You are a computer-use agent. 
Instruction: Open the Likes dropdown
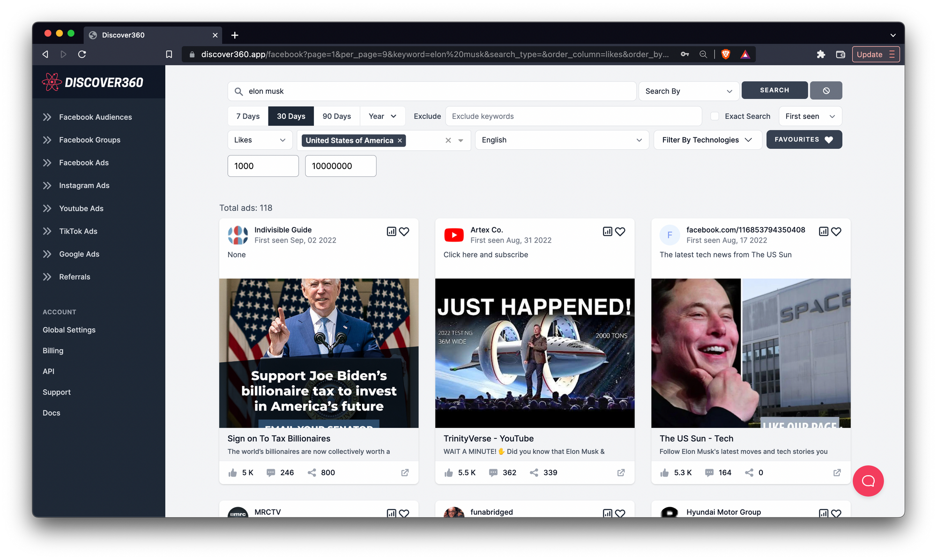pos(260,140)
